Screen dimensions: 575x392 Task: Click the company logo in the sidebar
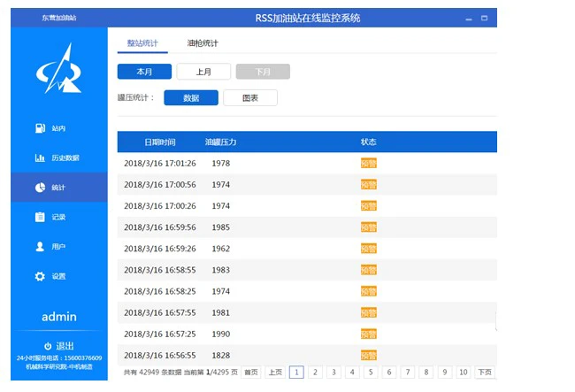point(58,68)
